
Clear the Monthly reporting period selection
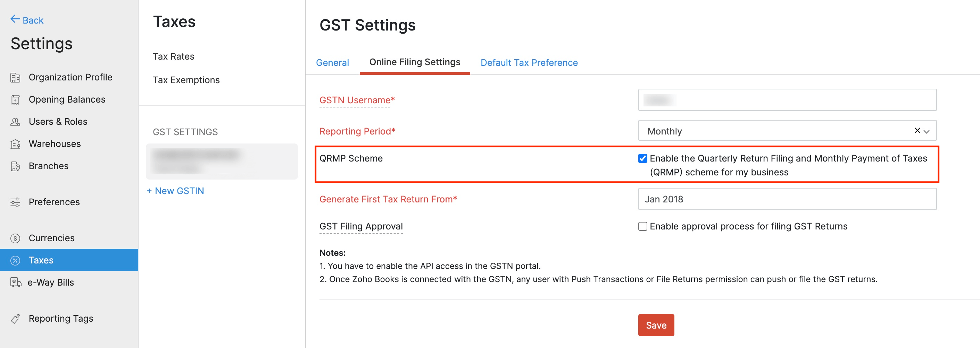point(917,131)
